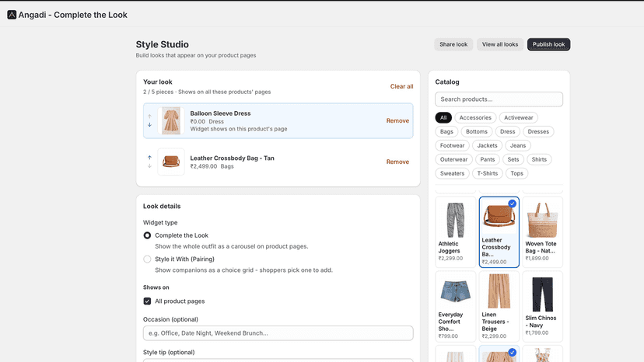
Task: Move Balloon Sleeve Dress down with arrow
Action: [x=149, y=125]
